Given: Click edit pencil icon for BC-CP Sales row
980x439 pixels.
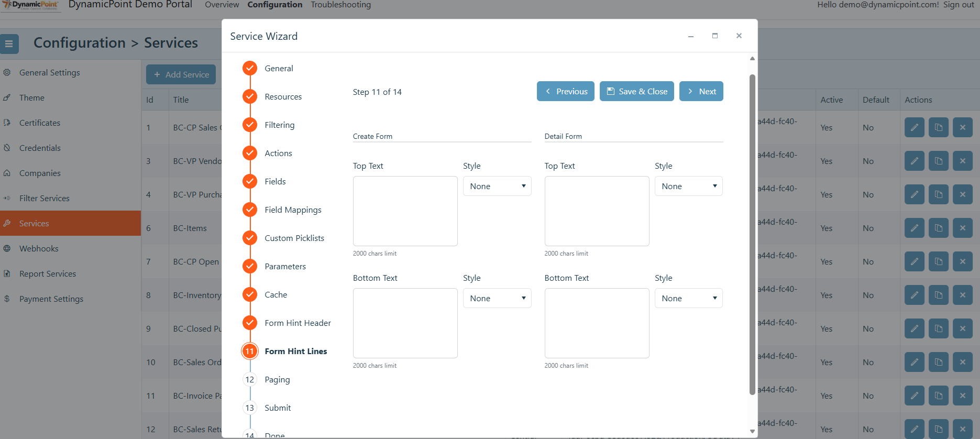Looking at the screenshot, I should click(914, 127).
